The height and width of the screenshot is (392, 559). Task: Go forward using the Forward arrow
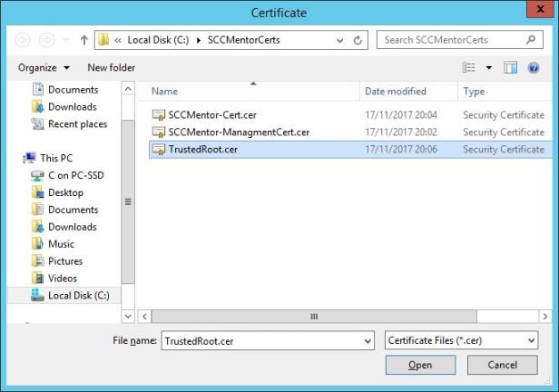(x=46, y=40)
